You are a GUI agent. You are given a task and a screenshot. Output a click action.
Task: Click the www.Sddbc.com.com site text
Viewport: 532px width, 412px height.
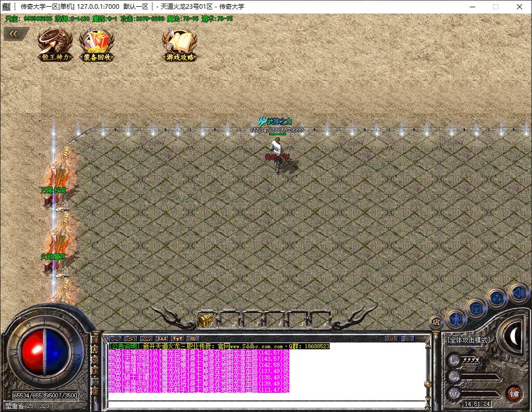257,346
